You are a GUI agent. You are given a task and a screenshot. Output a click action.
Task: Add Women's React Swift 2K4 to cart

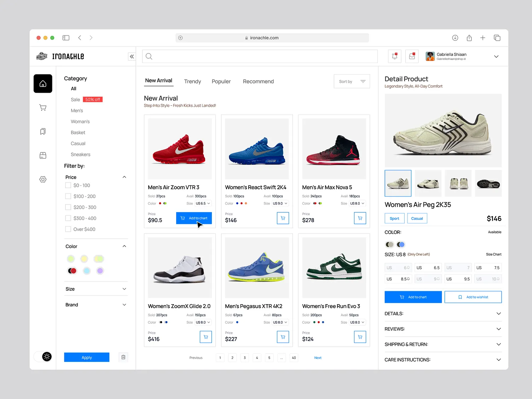(283, 218)
